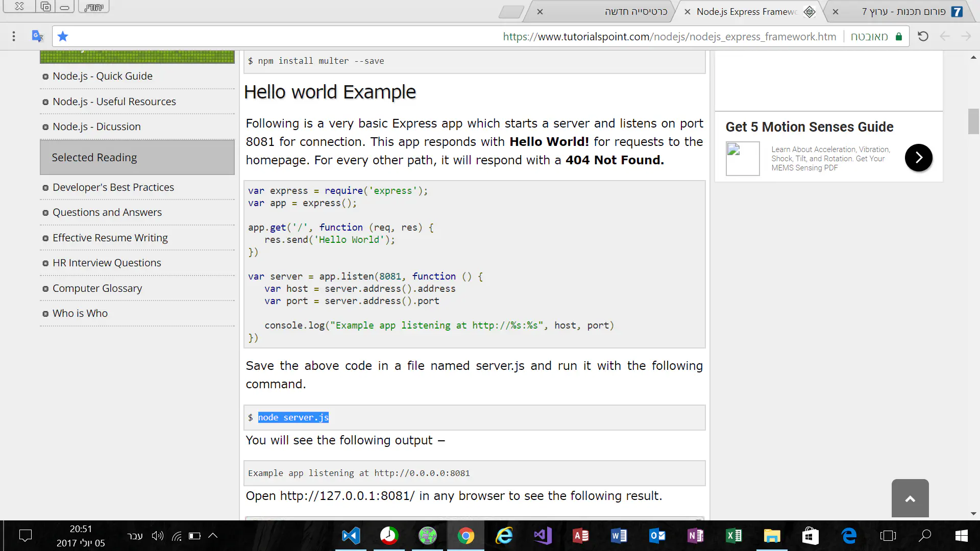Switch to the Node.js Express Framework tab
The height and width of the screenshot is (551, 980).
[x=745, y=11]
